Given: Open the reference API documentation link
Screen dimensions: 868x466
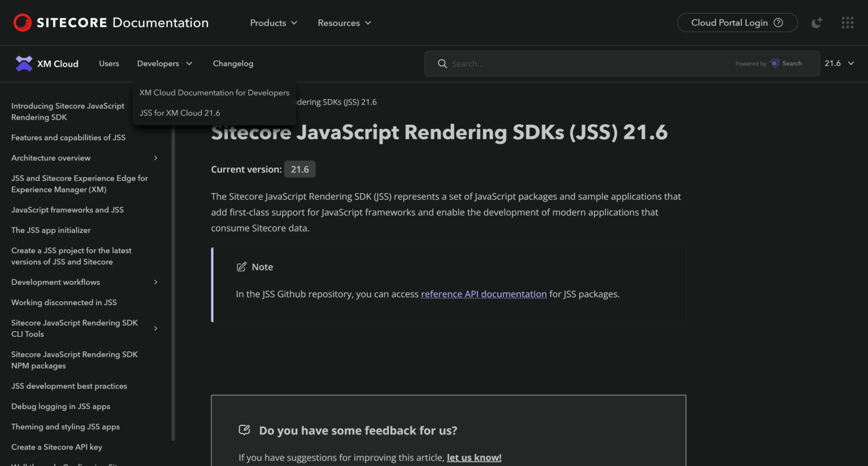Looking at the screenshot, I should coord(483,294).
